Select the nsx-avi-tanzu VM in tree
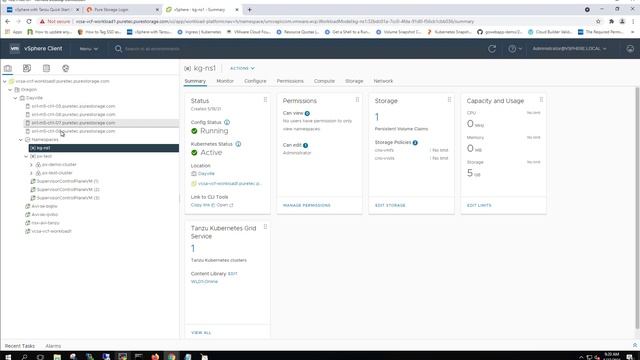 tap(45, 223)
